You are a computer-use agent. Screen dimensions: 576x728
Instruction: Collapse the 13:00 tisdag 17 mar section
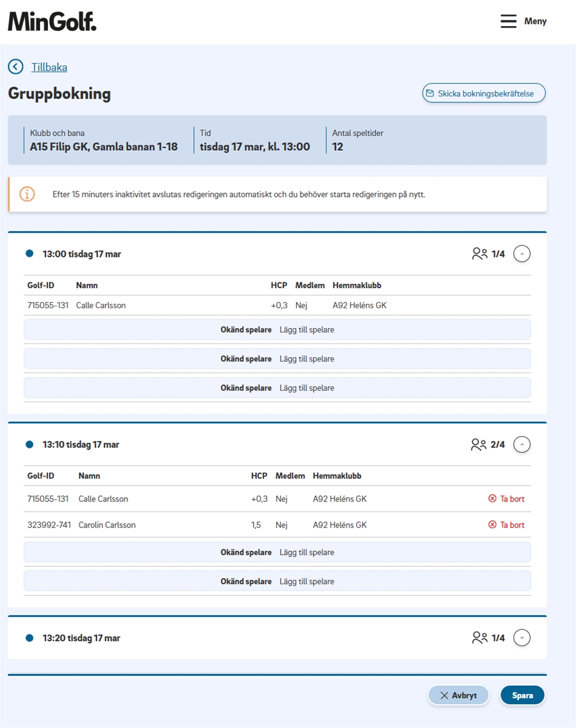(x=521, y=254)
